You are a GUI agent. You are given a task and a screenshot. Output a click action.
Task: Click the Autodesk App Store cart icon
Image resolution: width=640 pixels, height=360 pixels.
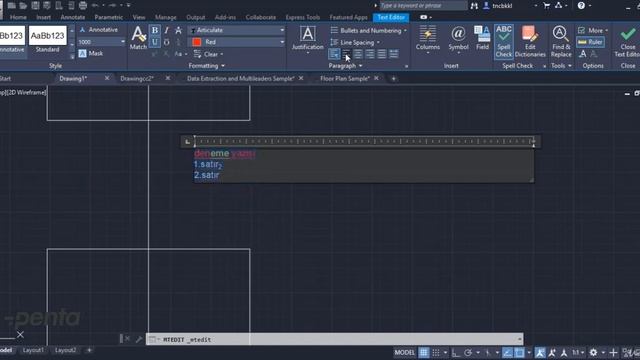[x=547, y=6]
